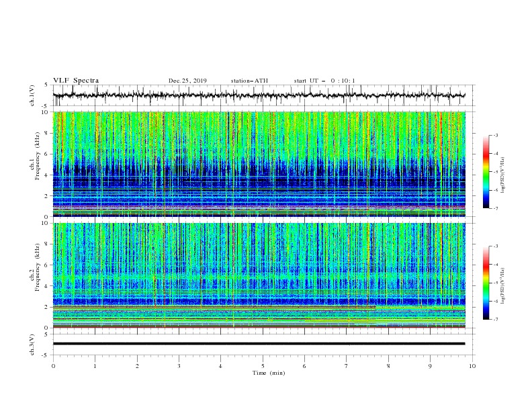Screen dimensions: 532x411
Task: Click time-axis tick label "3"
Action: (179, 366)
